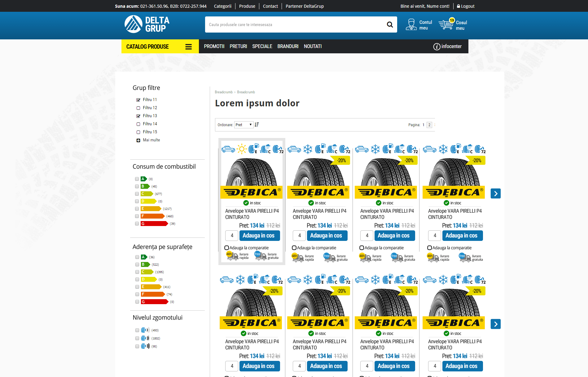
Task: Check the Filtru 14 checkbox
Action: tap(138, 124)
